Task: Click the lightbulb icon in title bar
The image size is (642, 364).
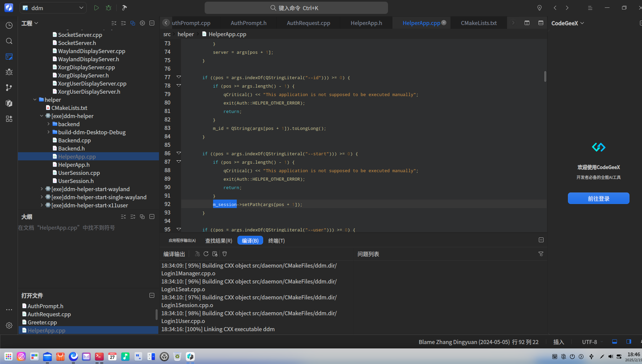Action: click(x=540, y=8)
